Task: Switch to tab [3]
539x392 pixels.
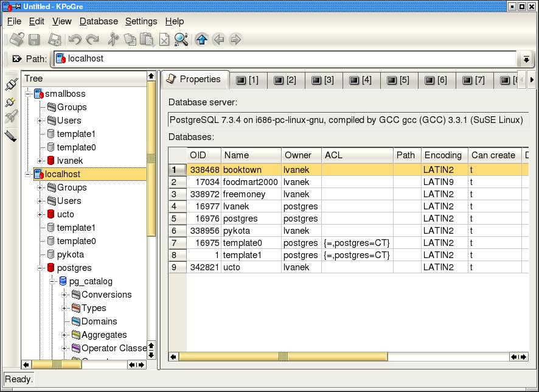Action: point(322,80)
